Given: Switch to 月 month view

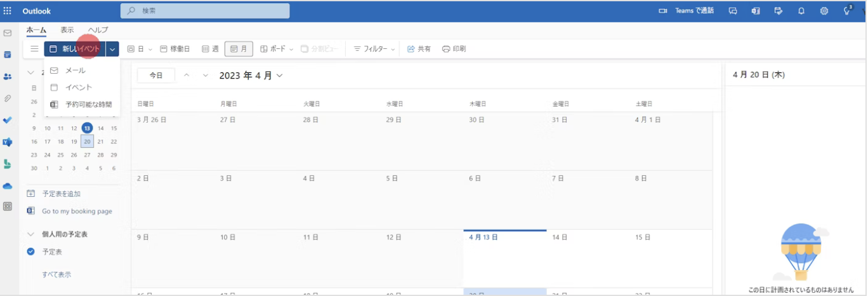Looking at the screenshot, I should [x=239, y=49].
